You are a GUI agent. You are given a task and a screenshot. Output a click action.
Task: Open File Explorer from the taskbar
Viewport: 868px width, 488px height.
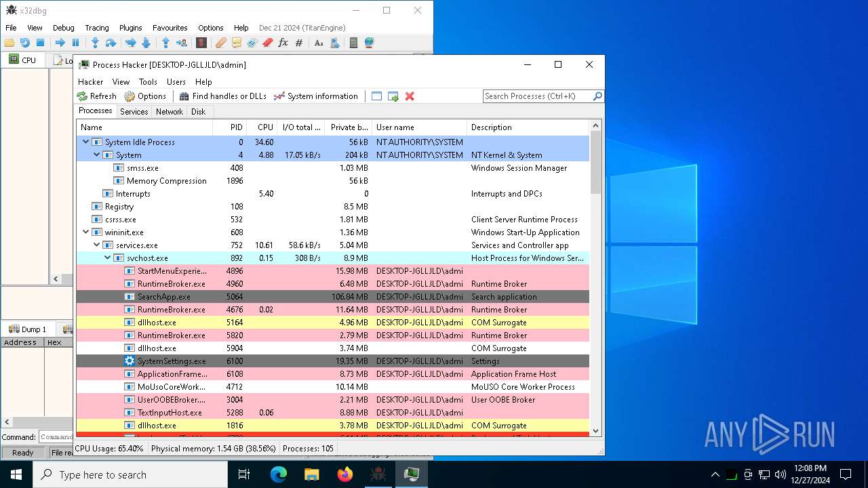click(312, 474)
